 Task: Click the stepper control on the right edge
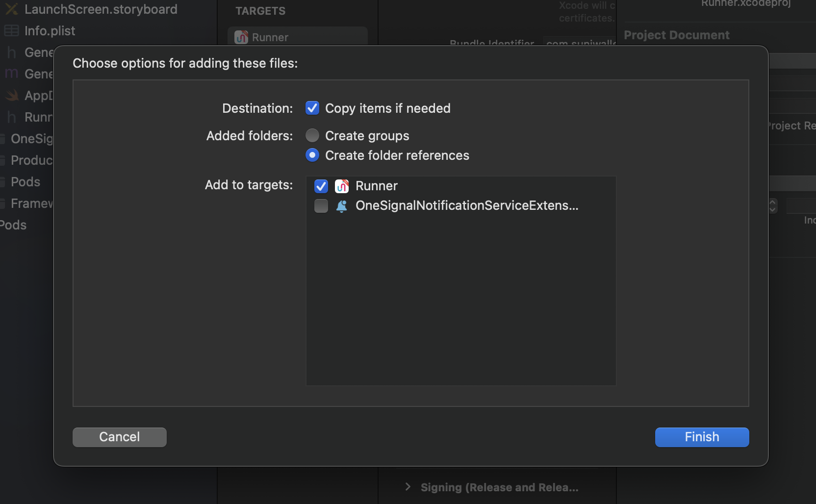[x=773, y=206]
